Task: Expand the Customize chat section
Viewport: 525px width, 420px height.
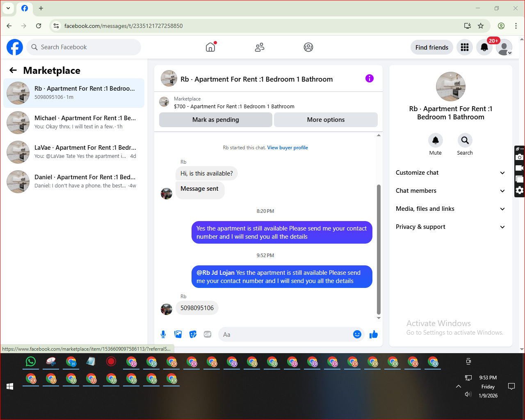Action: point(451,173)
